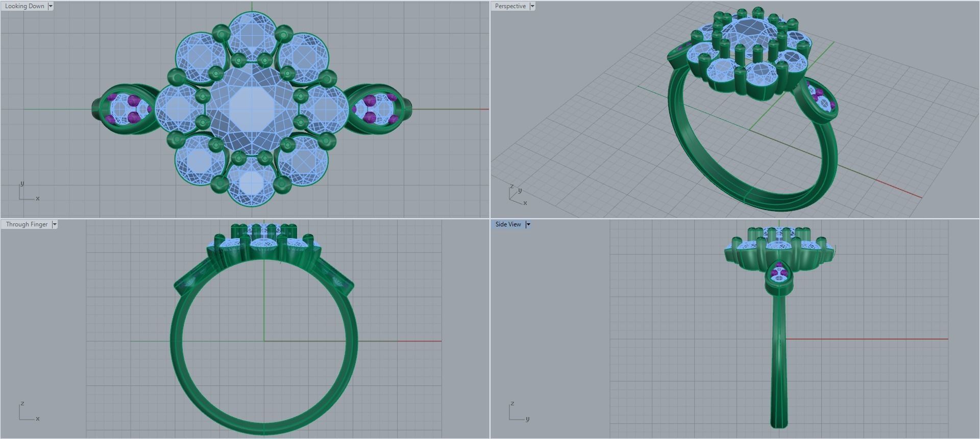
Task: Open the Looking Down viewport dropdown arrow
Action: (x=51, y=6)
